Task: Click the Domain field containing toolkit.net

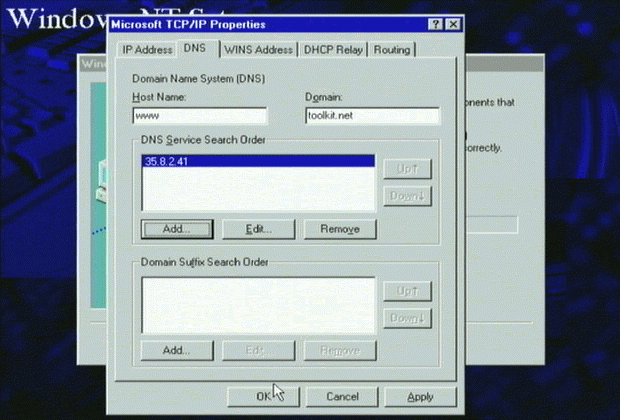Action: [x=372, y=116]
